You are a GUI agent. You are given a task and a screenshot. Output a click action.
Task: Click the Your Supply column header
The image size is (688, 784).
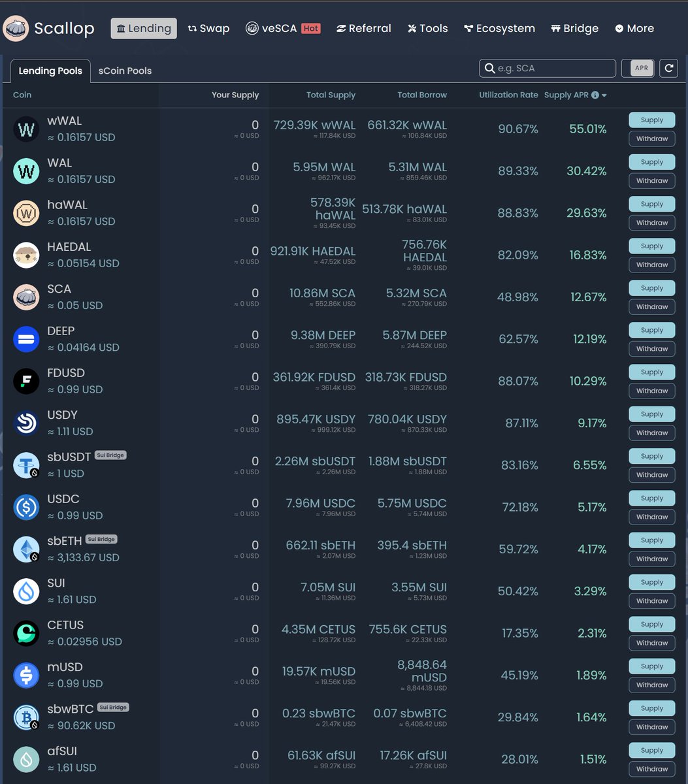point(235,95)
